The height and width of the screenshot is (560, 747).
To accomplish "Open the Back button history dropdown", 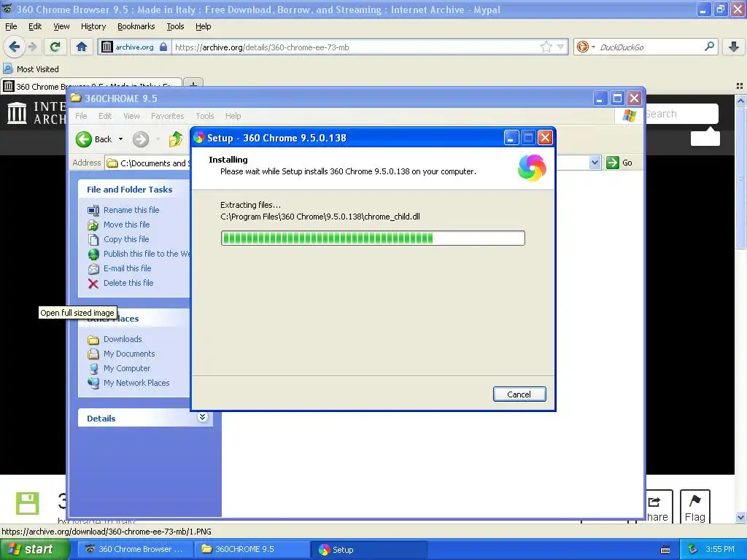I will [x=120, y=139].
